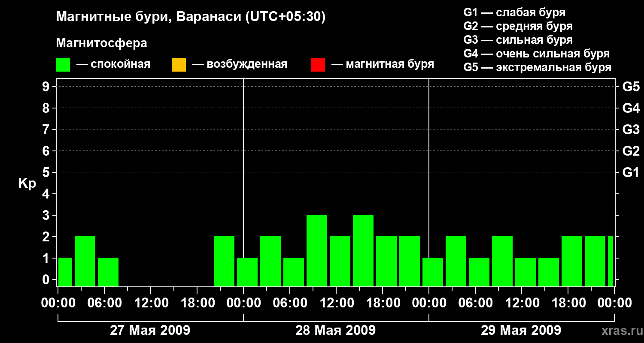This screenshot has width=644, height=343.
Task: Click the 'Магнитосфера' legend heading
Action: tap(101, 43)
